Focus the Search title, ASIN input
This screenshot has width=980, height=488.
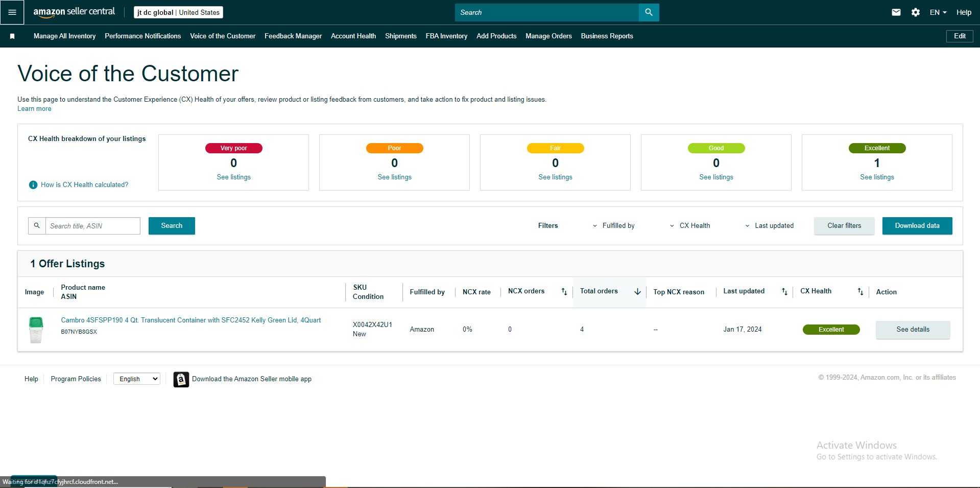pos(93,226)
